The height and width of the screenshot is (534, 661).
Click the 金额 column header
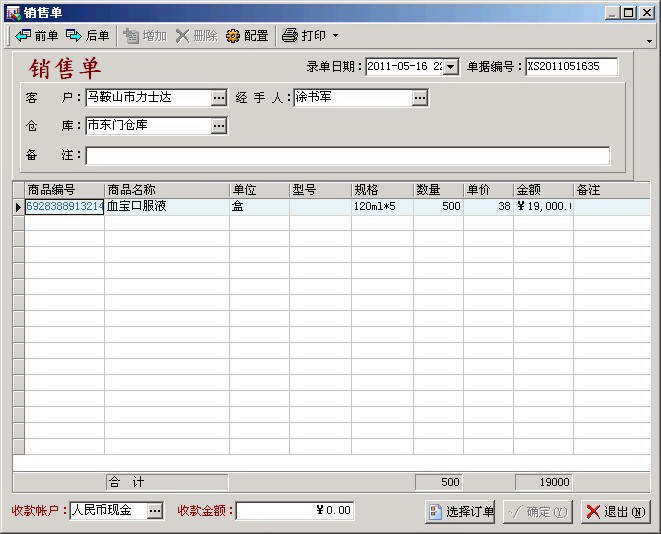tap(543, 190)
